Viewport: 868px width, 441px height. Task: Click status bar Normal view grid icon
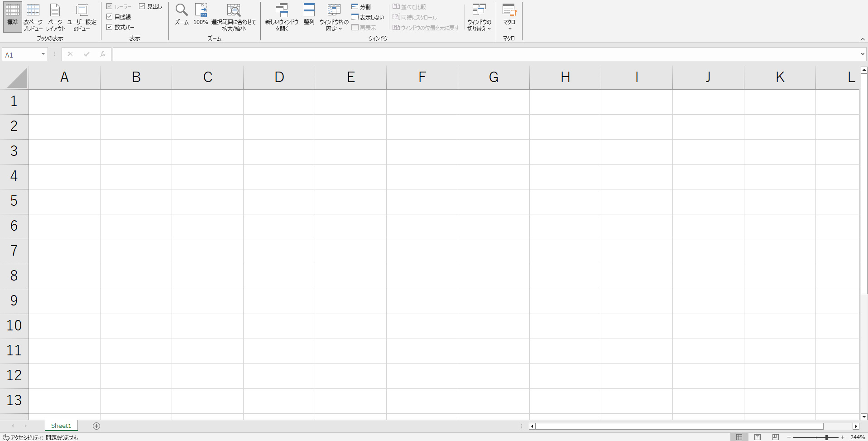click(x=739, y=437)
